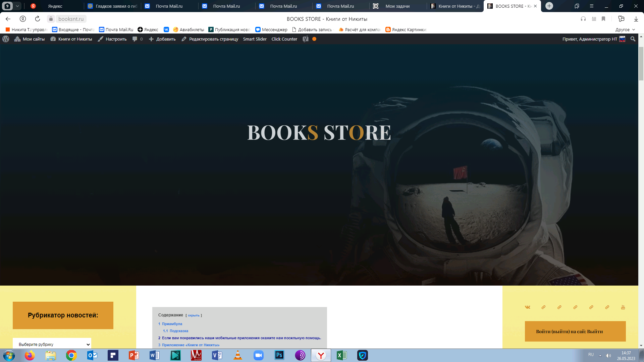Click the VK social icon in sidebar

tap(528, 307)
